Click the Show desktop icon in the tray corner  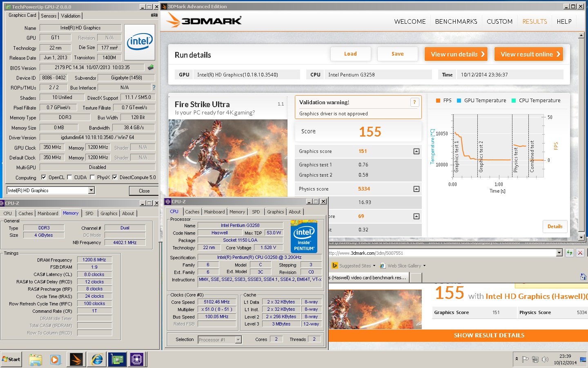coord(583,359)
